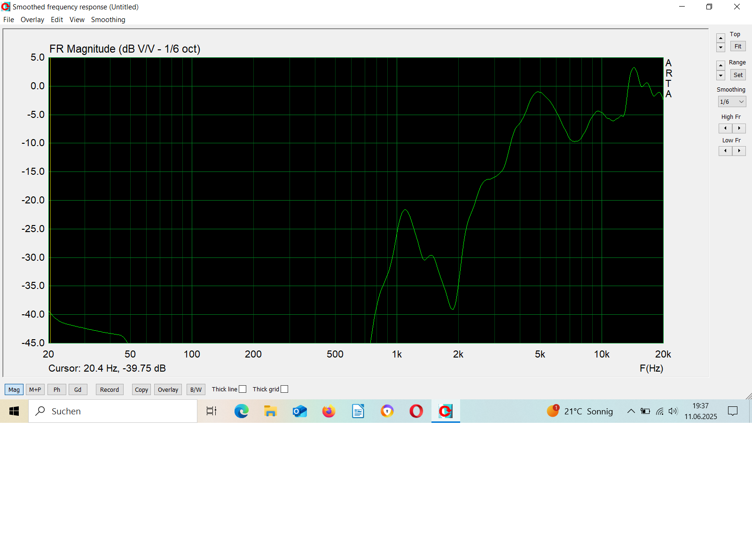The height and width of the screenshot is (560, 752).
Task: Click the Range down arrow
Action: tap(721, 75)
